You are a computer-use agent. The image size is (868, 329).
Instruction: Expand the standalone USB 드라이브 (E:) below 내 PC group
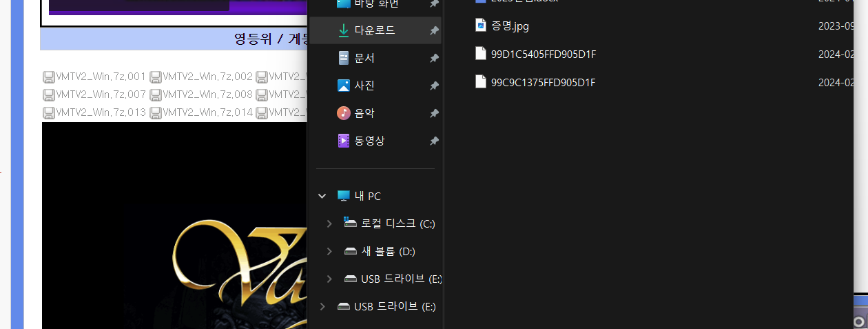pyautogui.click(x=322, y=306)
